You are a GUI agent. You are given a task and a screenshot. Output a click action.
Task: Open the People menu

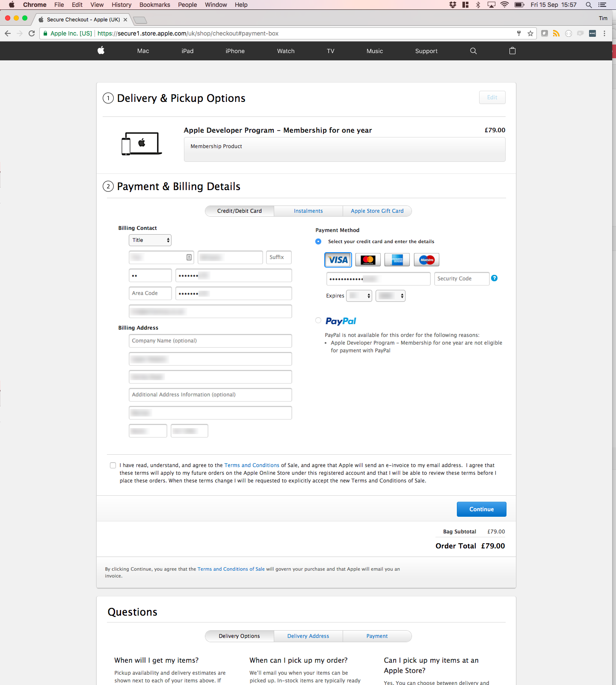point(187,5)
